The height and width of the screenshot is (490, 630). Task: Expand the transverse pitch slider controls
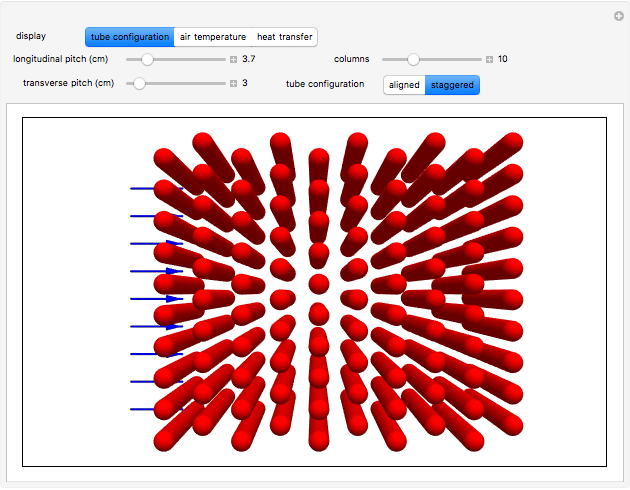pos(234,84)
